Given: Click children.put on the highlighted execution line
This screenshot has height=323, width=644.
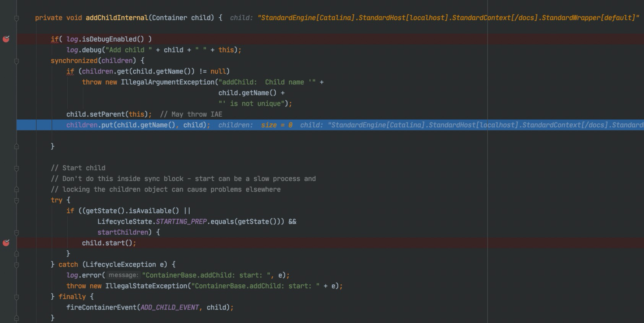Looking at the screenshot, I should pos(89,125).
